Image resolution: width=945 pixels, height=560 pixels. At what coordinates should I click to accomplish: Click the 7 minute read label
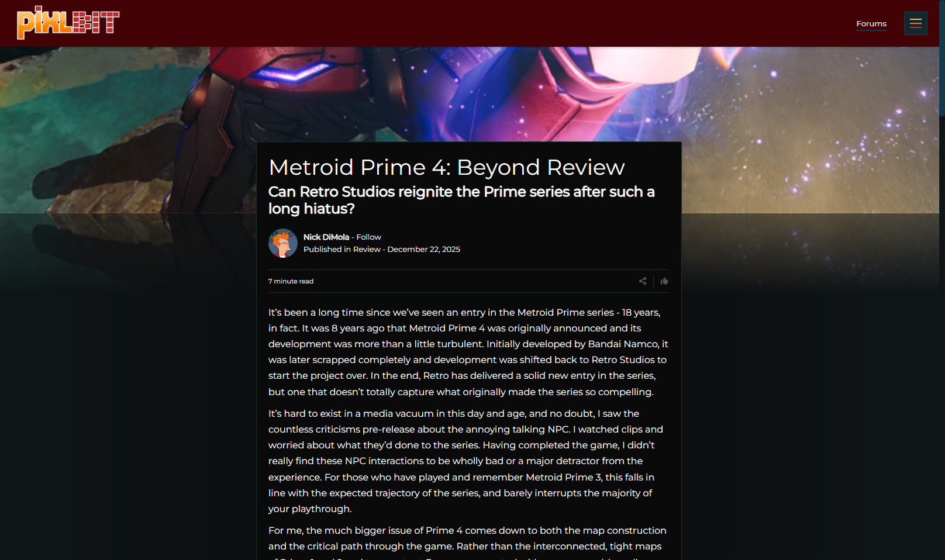point(291,281)
